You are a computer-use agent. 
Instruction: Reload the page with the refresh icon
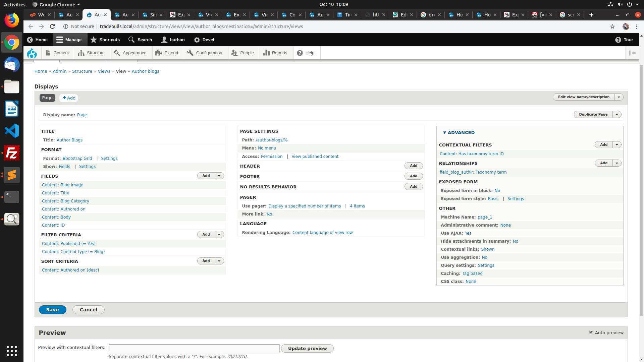pyautogui.click(x=52, y=26)
